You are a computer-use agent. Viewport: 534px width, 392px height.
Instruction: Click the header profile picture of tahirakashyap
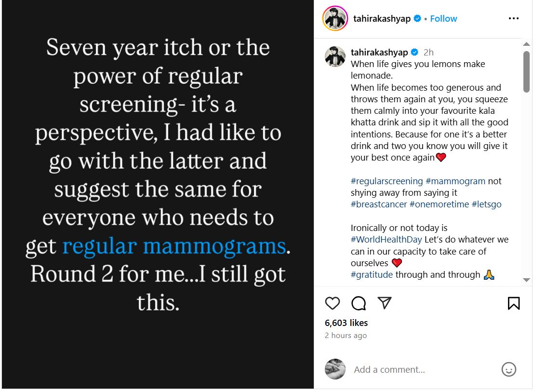pos(335,19)
